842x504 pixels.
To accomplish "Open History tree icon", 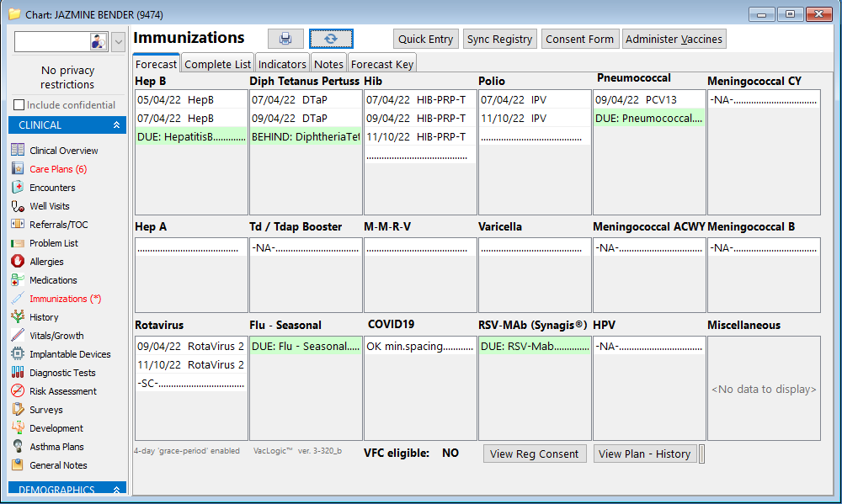I will coord(18,317).
